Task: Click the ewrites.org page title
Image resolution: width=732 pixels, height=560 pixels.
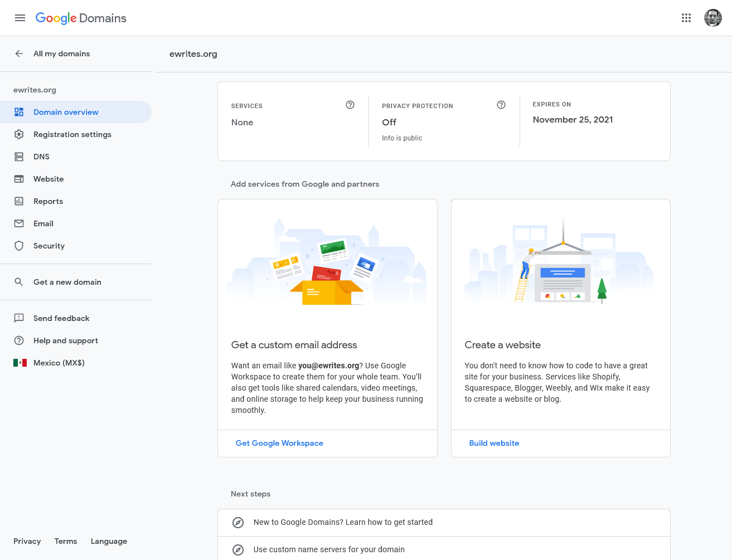Action: point(193,54)
